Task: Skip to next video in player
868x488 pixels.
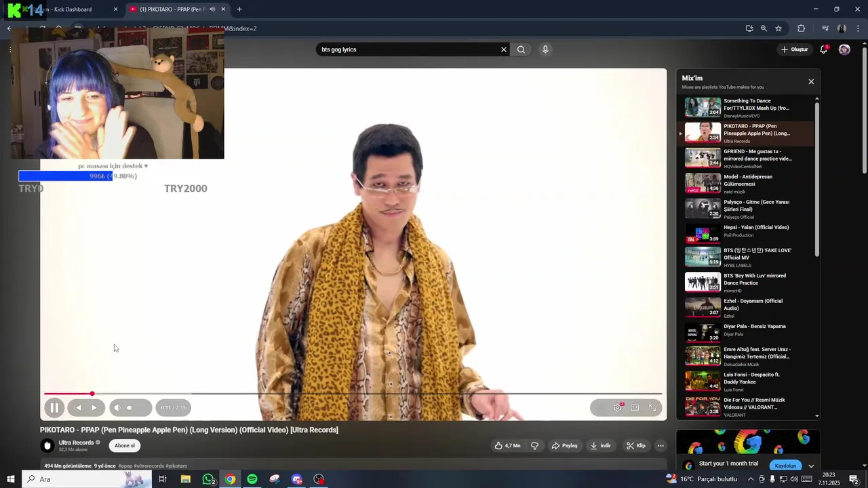Action: tap(95, 407)
